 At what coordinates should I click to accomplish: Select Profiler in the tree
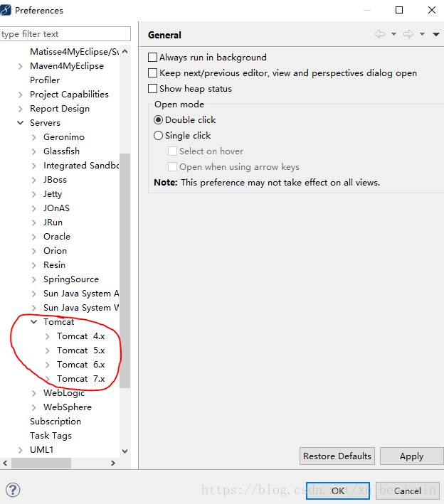(x=45, y=80)
